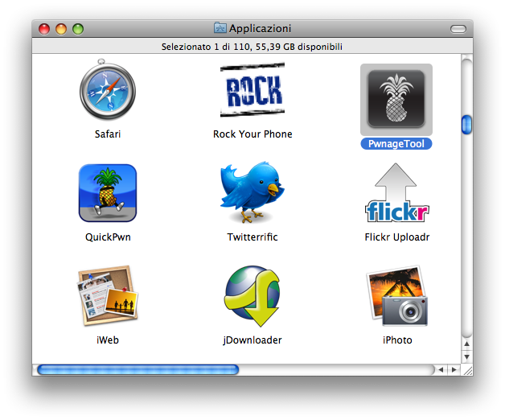Click the "iPhoto" label
Screen dimensions: 505x420
pos(397,340)
